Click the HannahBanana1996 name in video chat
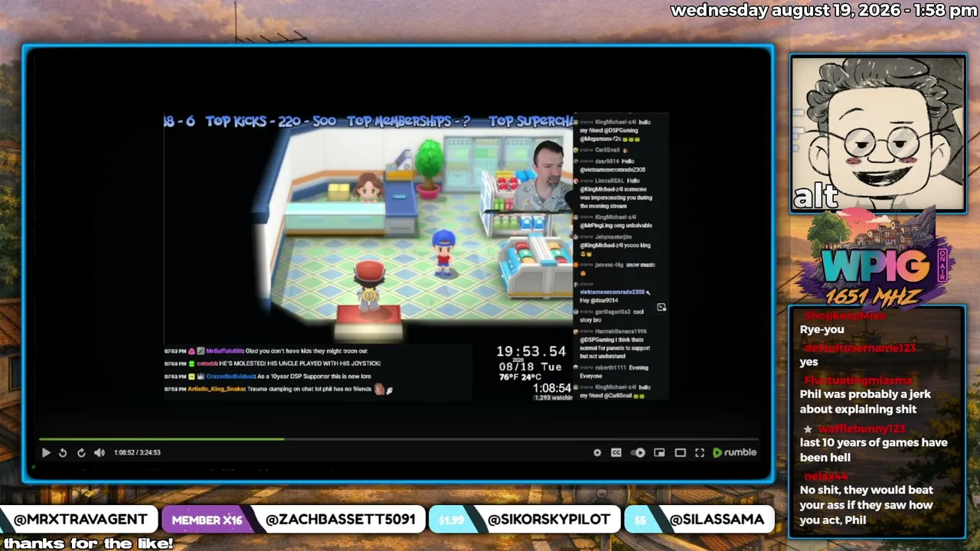Viewport: 980px width, 551px height. (621, 331)
